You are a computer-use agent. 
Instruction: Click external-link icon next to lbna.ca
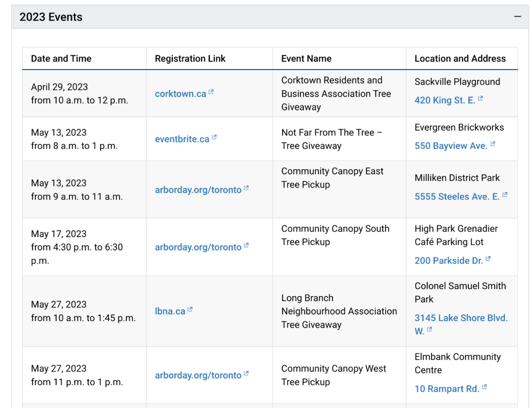190,309
